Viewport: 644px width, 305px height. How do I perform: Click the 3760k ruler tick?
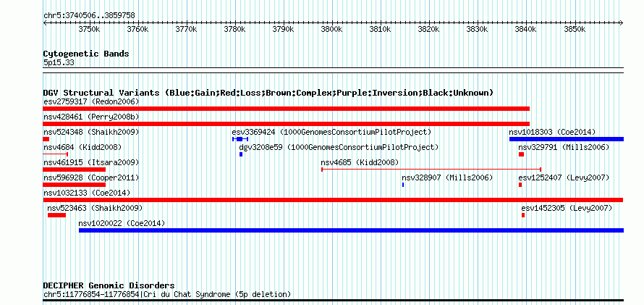(x=137, y=29)
